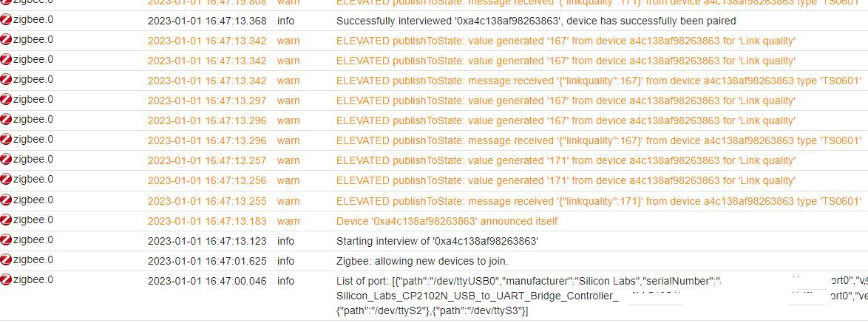Click zigbee icon in 'Successfully interviewed' row
Image resolution: width=868 pixels, height=323 pixels.
[x=7, y=20]
